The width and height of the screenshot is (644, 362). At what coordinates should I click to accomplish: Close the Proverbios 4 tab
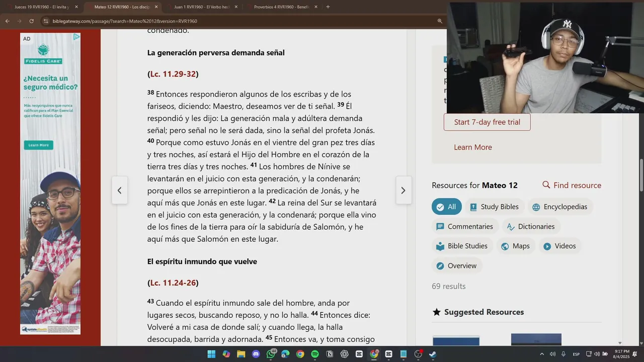click(315, 7)
